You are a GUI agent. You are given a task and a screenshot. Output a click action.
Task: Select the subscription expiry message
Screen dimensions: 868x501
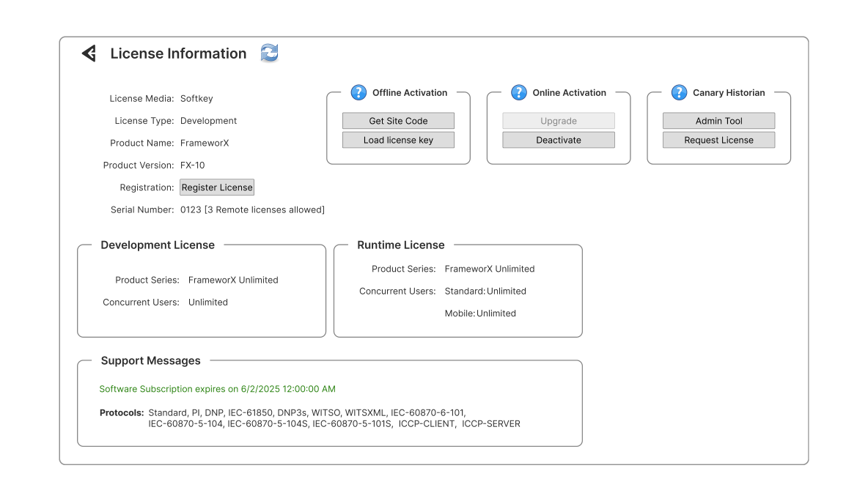click(218, 389)
